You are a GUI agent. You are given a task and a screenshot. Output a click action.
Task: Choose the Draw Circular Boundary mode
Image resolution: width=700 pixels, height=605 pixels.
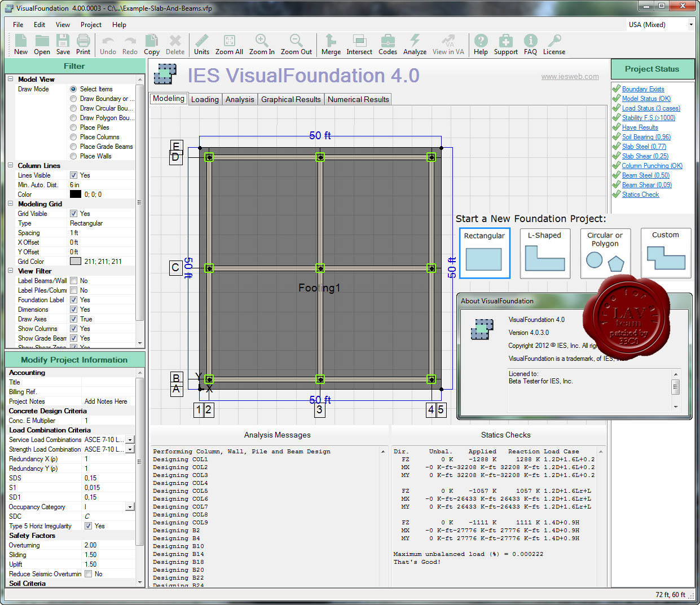[73, 108]
